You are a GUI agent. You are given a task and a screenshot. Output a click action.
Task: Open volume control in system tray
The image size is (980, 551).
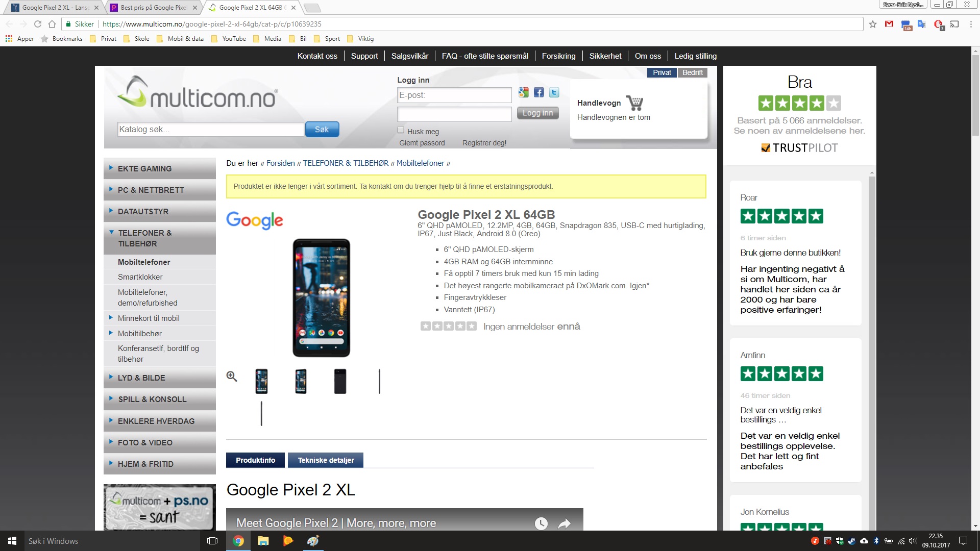click(913, 541)
